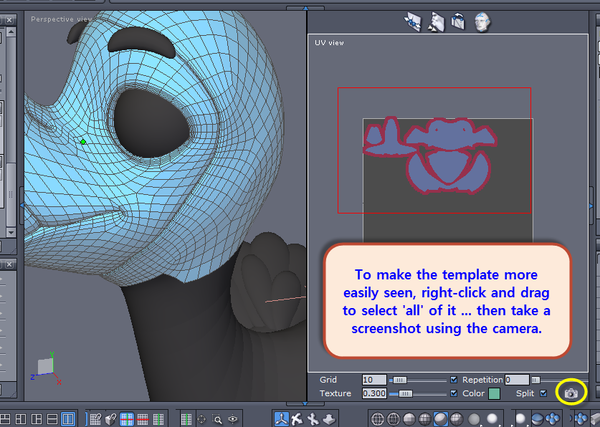Select the wireframe globe display mode icon

(x=377, y=419)
